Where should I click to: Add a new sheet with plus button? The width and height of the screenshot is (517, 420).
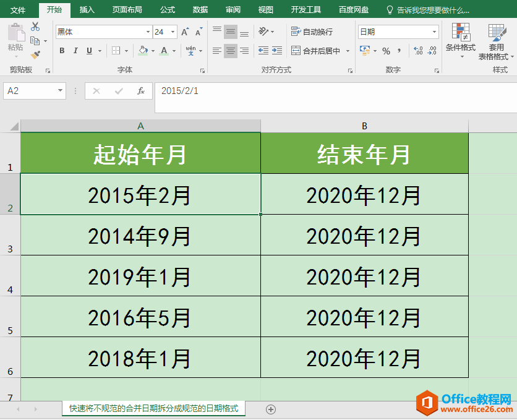point(271,409)
